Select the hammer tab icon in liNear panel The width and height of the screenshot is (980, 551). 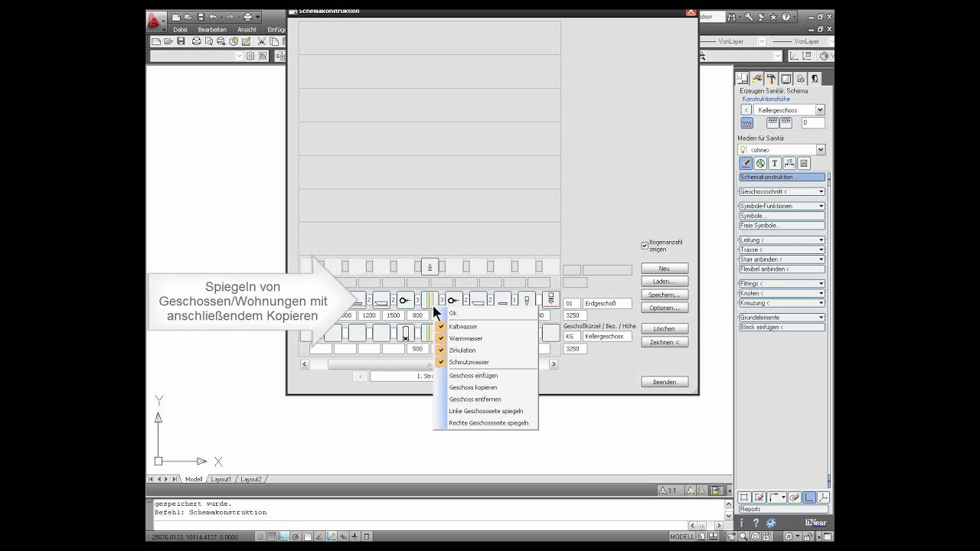click(x=771, y=78)
